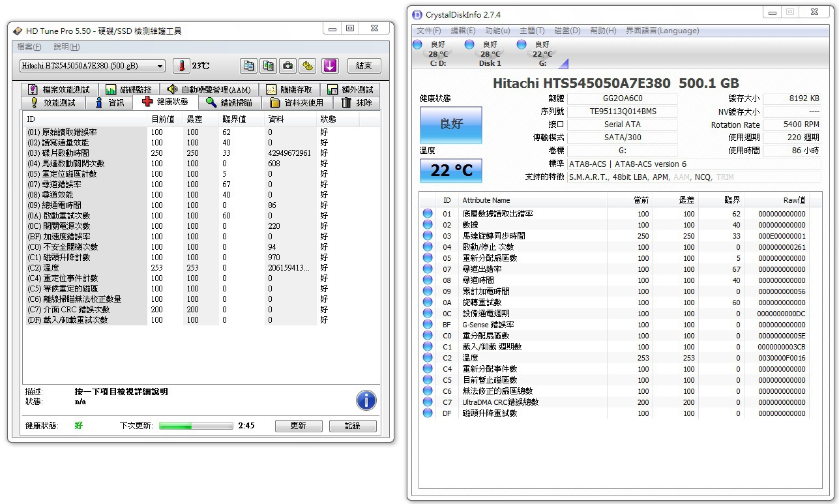Image resolution: width=839 pixels, height=504 pixels.
Task: Open the 界面語言(Language) menu
Action: pos(662,31)
